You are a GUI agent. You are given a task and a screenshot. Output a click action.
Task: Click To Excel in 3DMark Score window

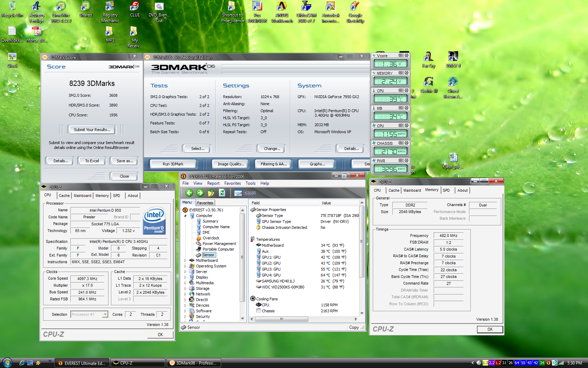tap(92, 161)
